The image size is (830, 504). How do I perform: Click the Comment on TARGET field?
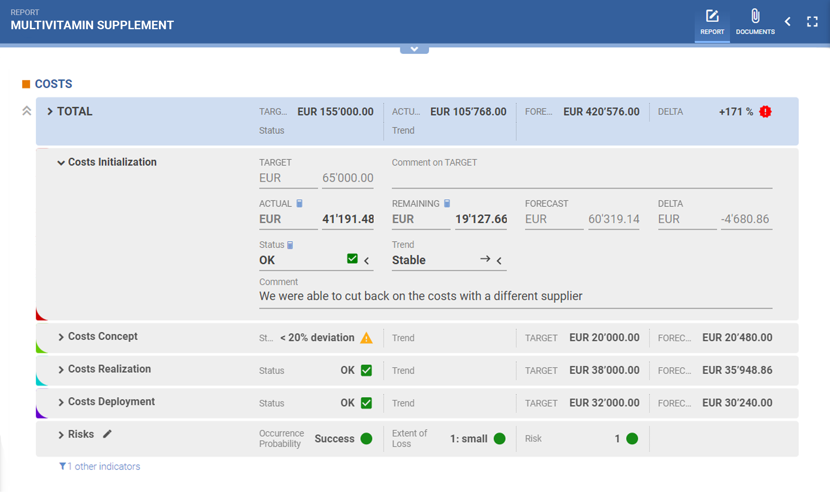pyautogui.click(x=582, y=179)
